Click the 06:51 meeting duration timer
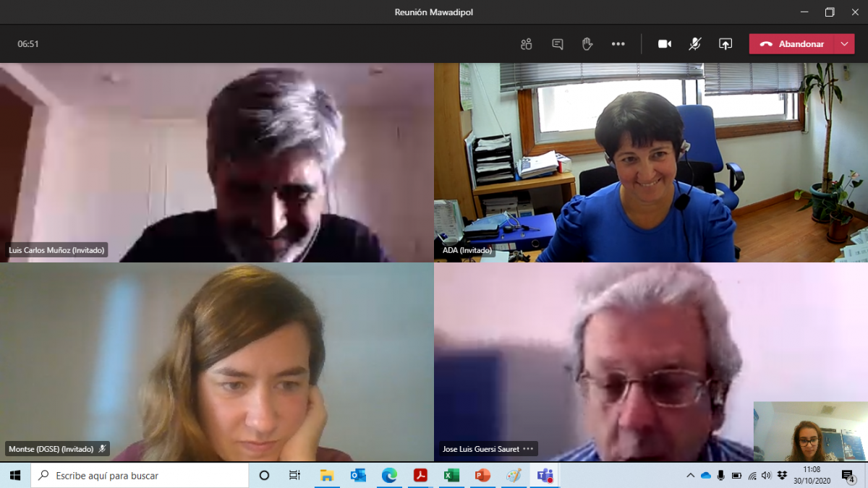 [28, 44]
